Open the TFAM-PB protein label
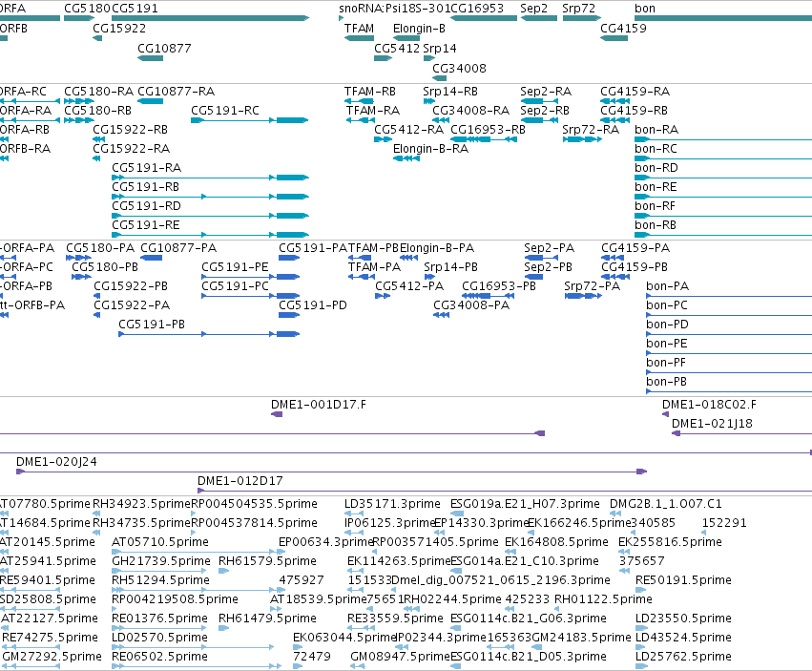Screen dimensions: 812x671 click(x=373, y=247)
